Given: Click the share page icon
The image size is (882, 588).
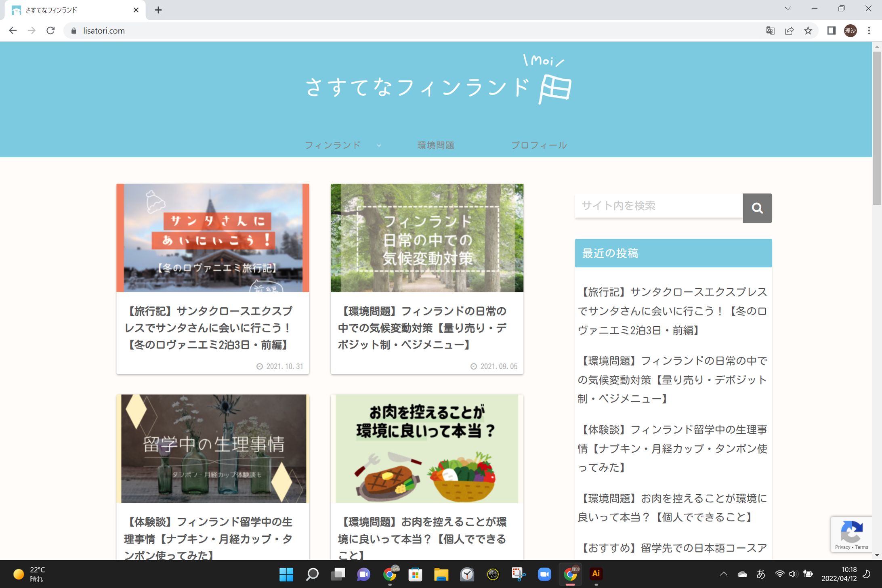Looking at the screenshot, I should click(x=789, y=31).
